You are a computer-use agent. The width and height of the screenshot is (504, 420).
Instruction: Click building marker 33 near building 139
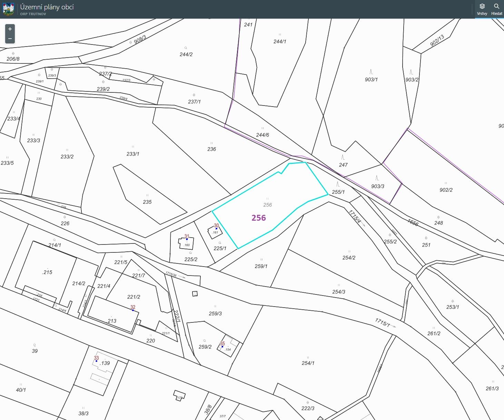96,361
